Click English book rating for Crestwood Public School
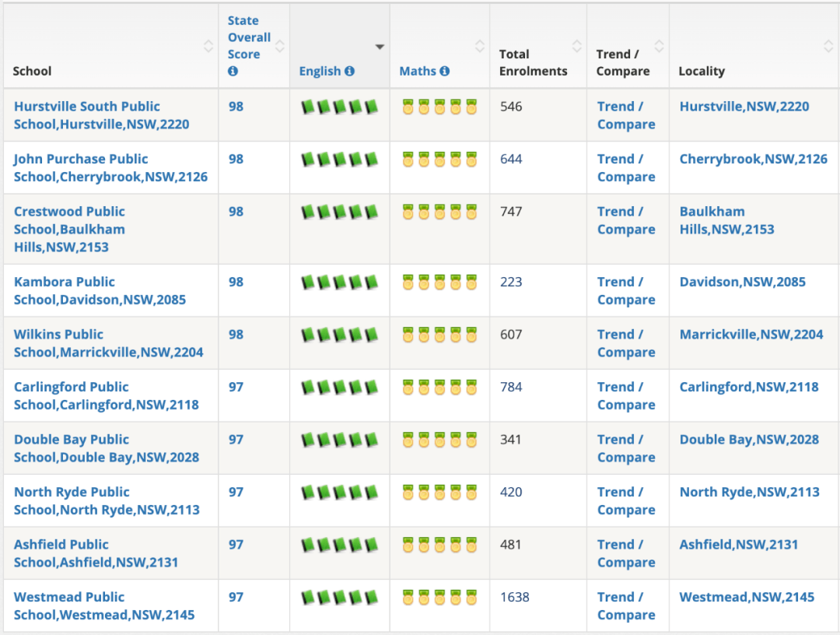840x635 pixels. [x=340, y=212]
